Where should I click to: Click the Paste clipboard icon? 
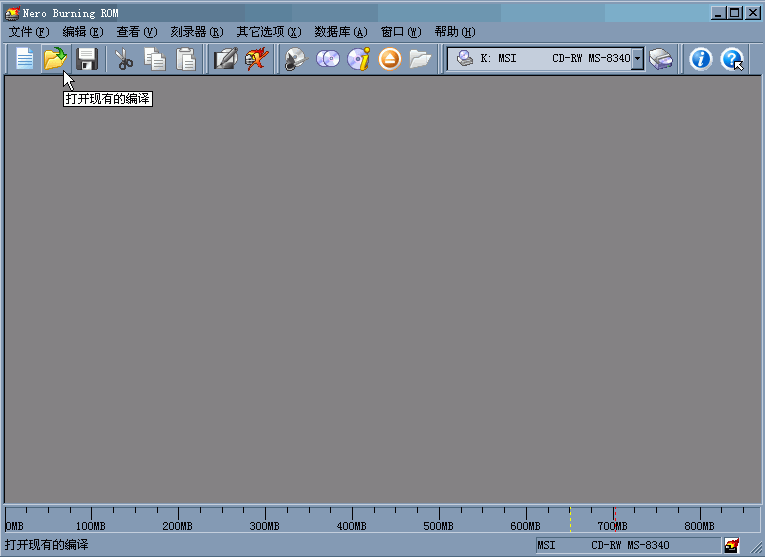pos(186,59)
